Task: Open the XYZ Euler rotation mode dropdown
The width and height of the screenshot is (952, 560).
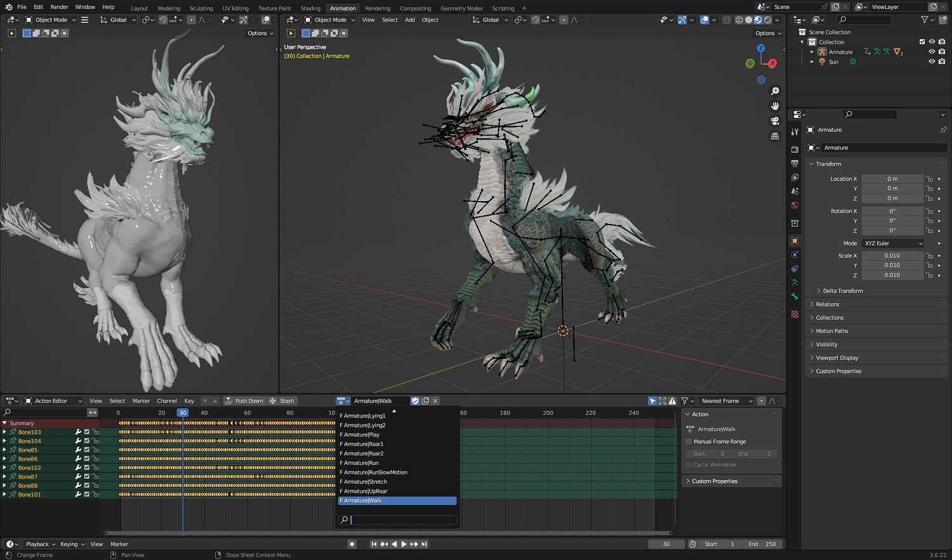Action: [893, 244]
